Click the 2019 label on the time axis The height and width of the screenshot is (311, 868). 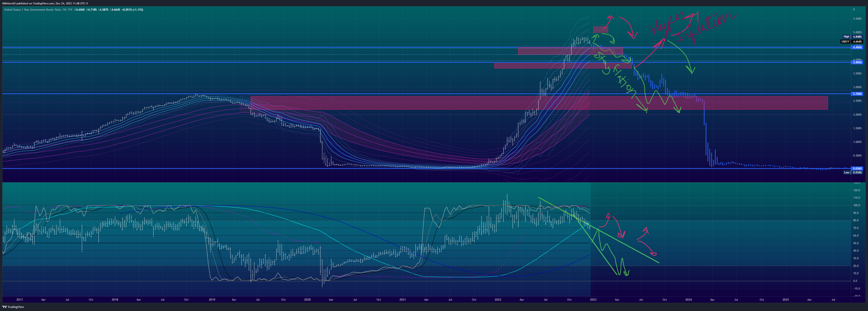212,299
